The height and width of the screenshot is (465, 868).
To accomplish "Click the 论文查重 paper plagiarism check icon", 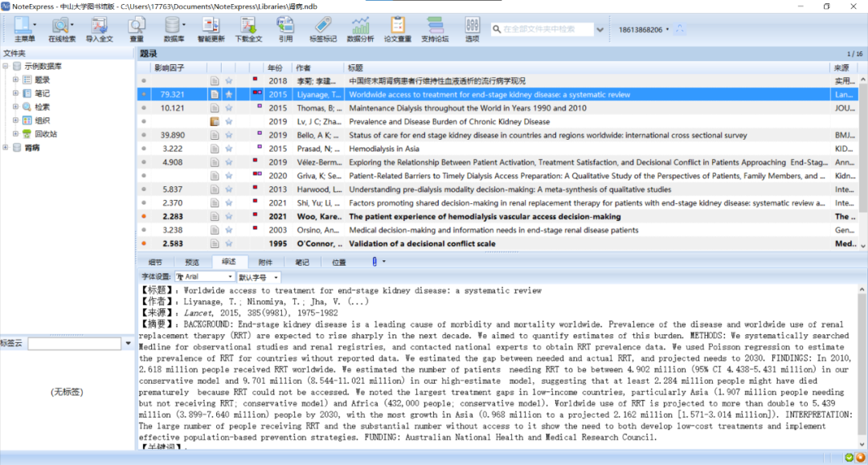I will (398, 29).
